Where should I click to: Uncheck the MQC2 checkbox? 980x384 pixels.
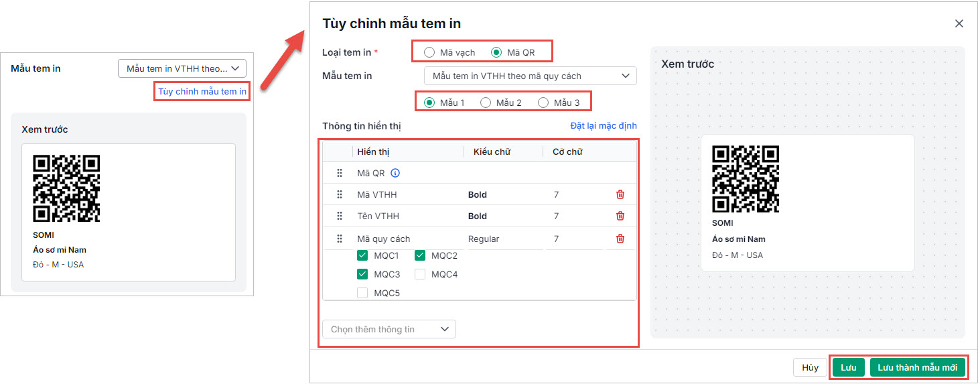click(420, 255)
